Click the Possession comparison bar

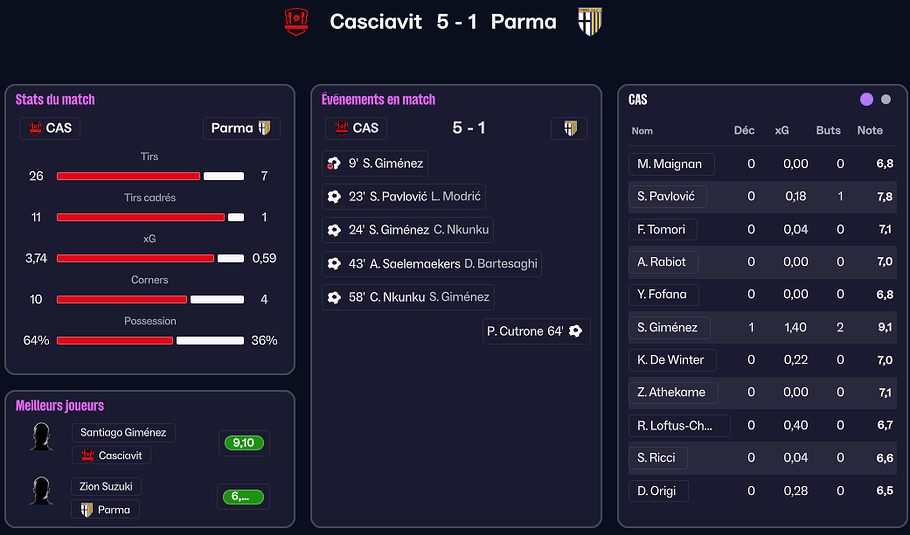150,340
